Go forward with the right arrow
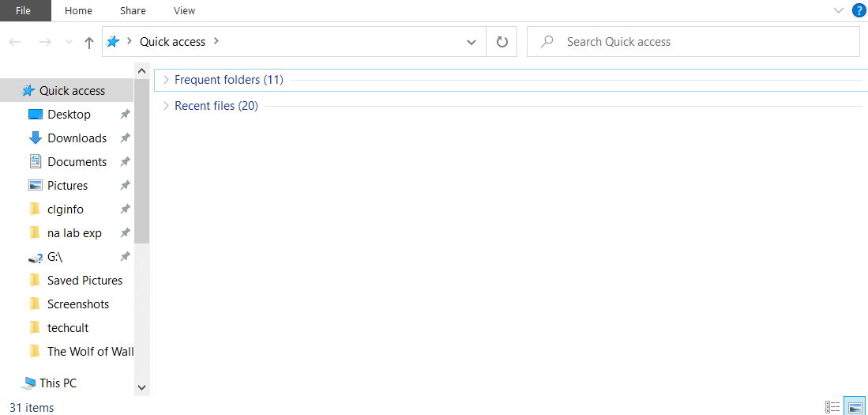This screenshot has height=415, width=868. point(45,42)
